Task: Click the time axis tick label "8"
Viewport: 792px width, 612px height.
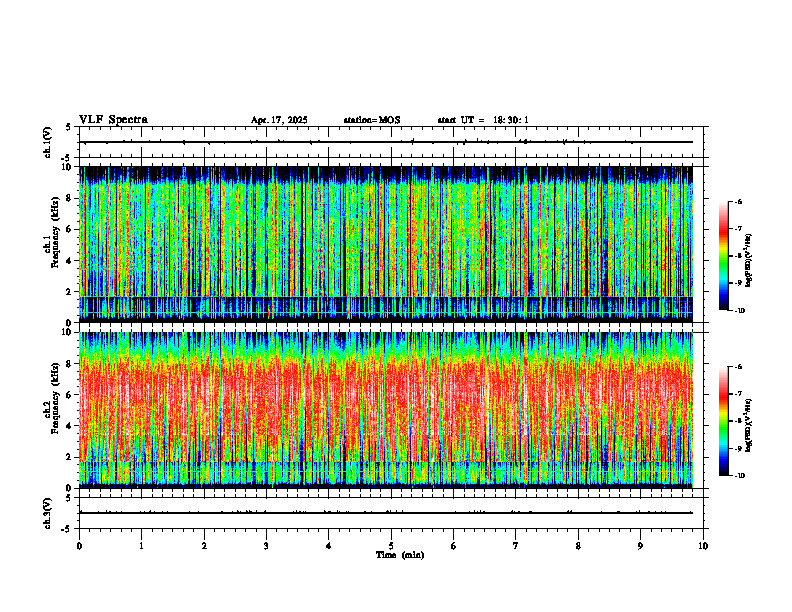Action: [578, 546]
